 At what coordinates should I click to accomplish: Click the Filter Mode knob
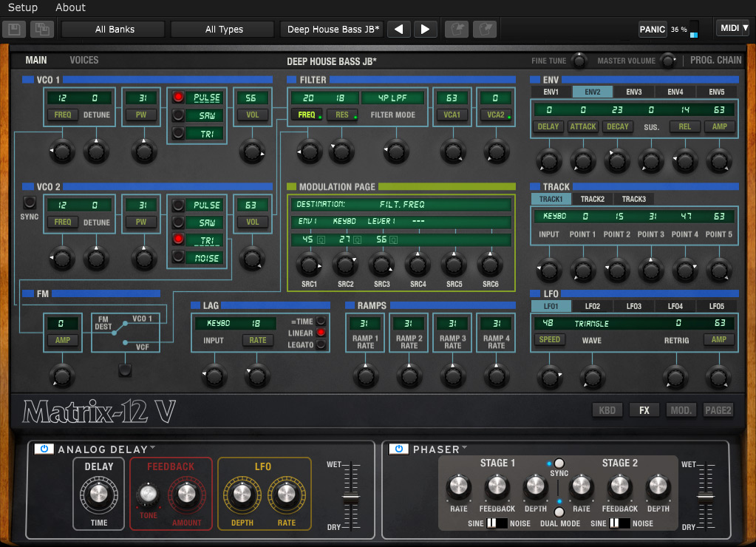(396, 152)
